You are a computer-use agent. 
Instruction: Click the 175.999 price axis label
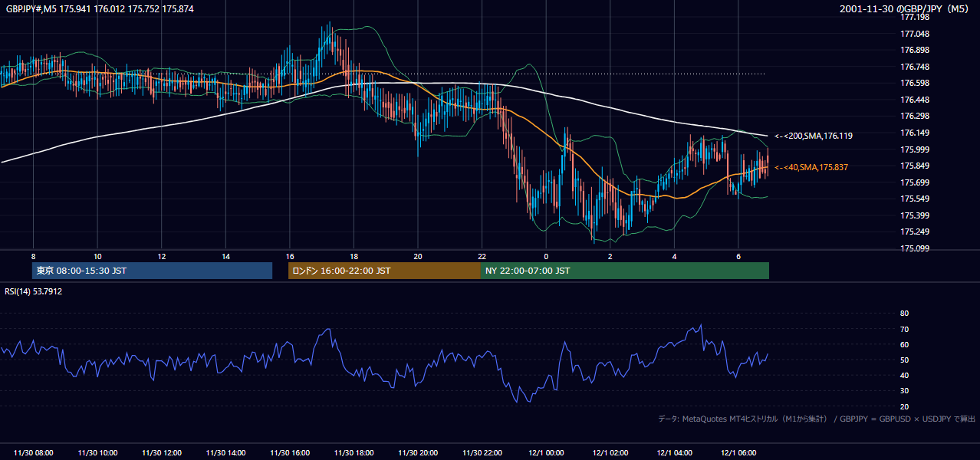(915, 150)
